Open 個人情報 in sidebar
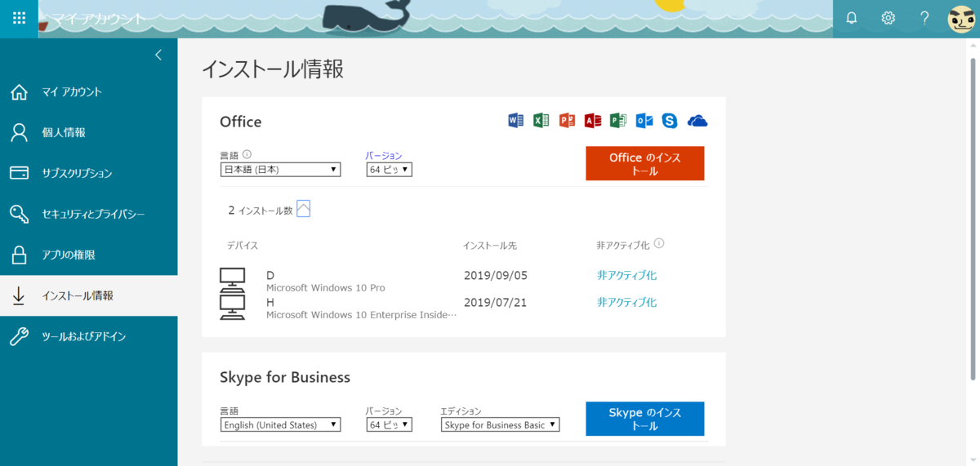The height and width of the screenshot is (466, 980). pos(88,132)
